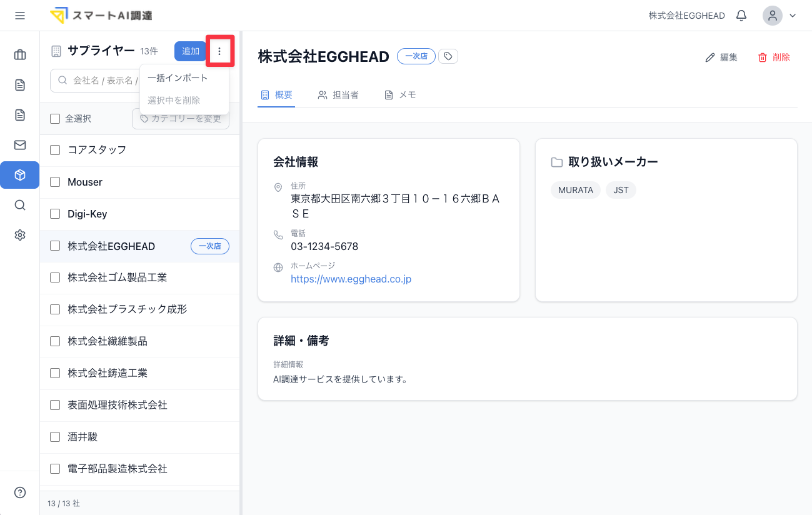The image size is (812, 515).
Task: Open the first document sidebar icon
Action: tap(20, 85)
